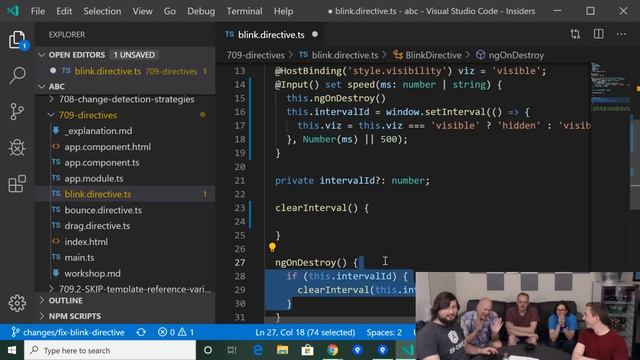Open Cortana circle in taskbar
640x360 pixels.
[208, 350]
